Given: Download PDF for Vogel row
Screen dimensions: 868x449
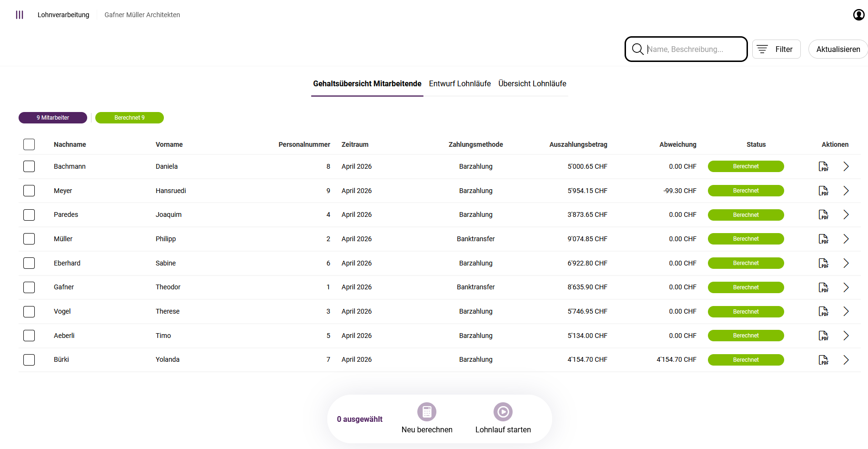Looking at the screenshot, I should [824, 311].
